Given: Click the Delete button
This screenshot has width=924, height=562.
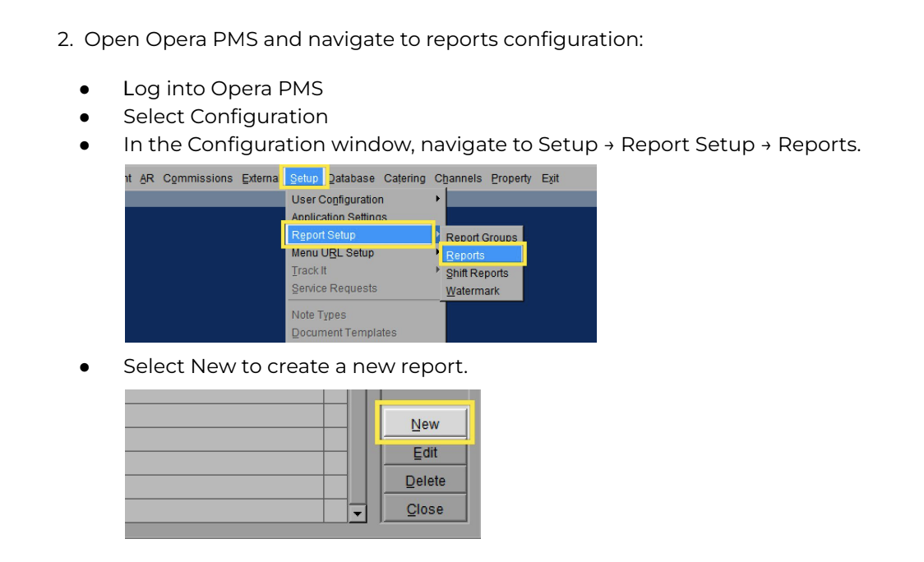Looking at the screenshot, I should 425,481.
